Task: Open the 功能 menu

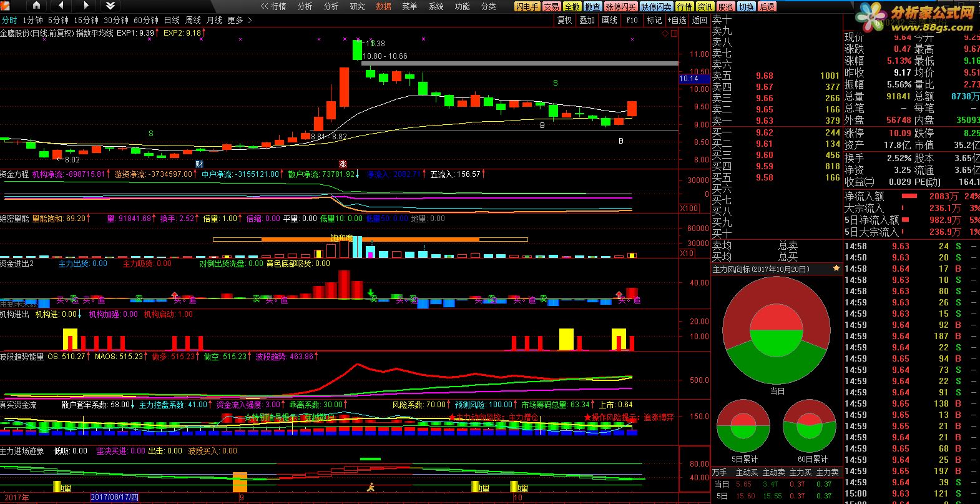Action: [x=462, y=6]
